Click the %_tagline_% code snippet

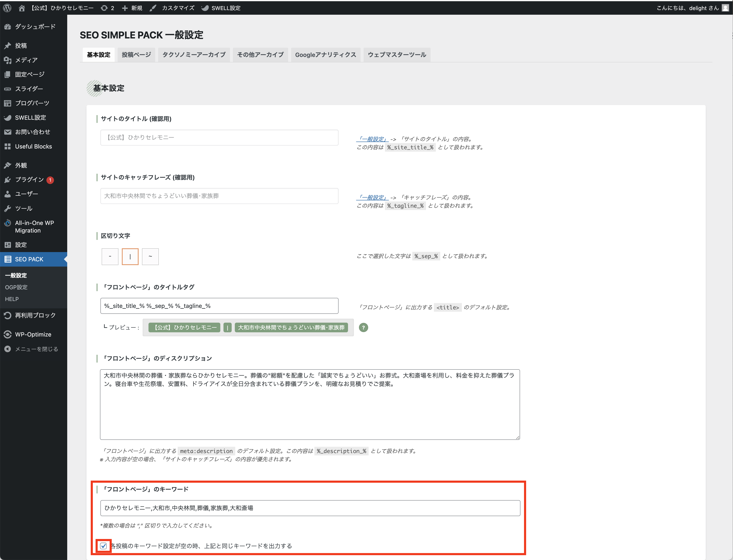[x=405, y=206]
